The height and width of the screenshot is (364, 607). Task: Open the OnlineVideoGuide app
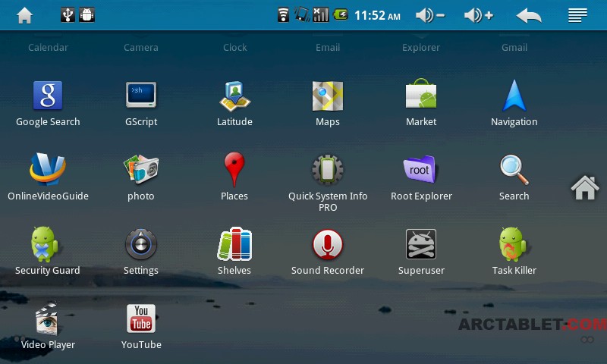click(x=48, y=169)
